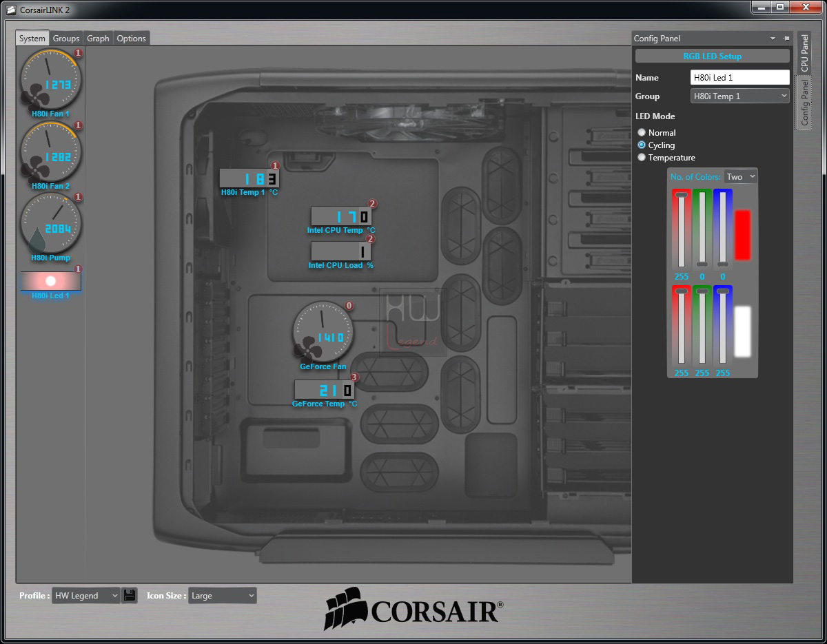Screen dimensions: 827x644
Task: Click the RGB LED Setup header button
Action: pos(713,56)
